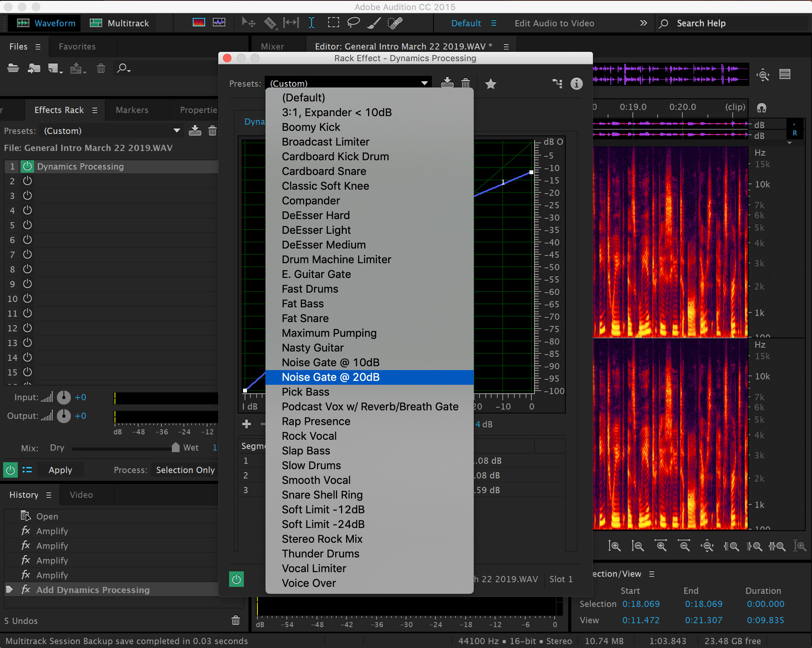Show the Spectral Frequency Display
Screen dimensions: 812x648
pos(199,23)
